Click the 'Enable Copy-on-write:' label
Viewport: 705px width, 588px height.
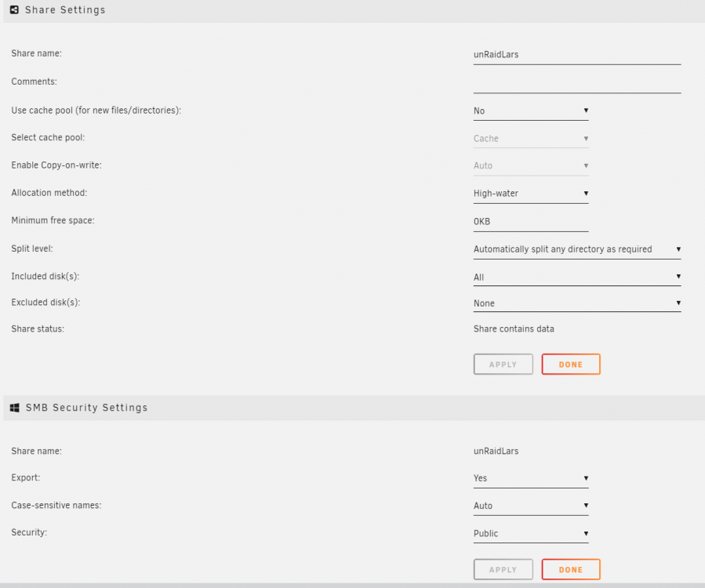[56, 165]
